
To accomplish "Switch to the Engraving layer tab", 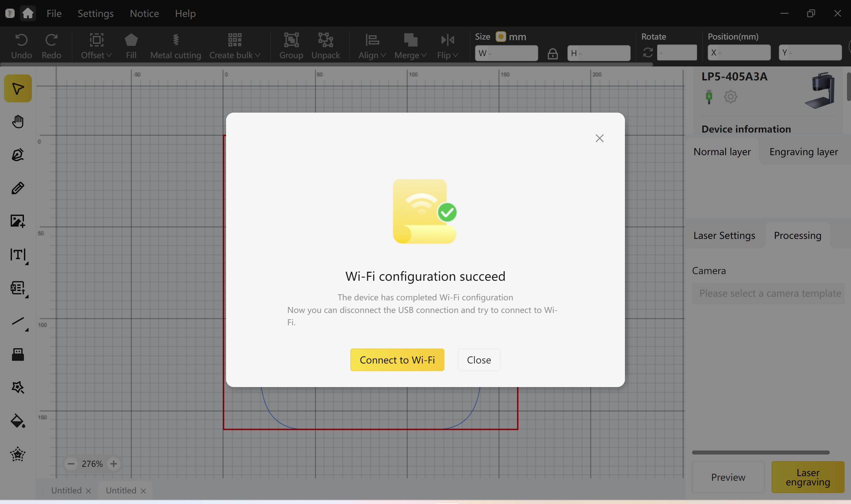I will 803,152.
